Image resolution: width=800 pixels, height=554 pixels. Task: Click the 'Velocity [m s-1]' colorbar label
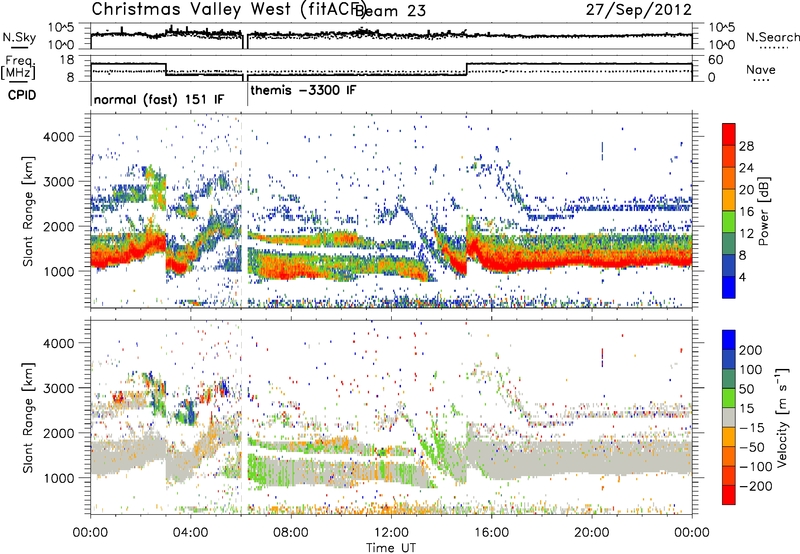click(783, 417)
